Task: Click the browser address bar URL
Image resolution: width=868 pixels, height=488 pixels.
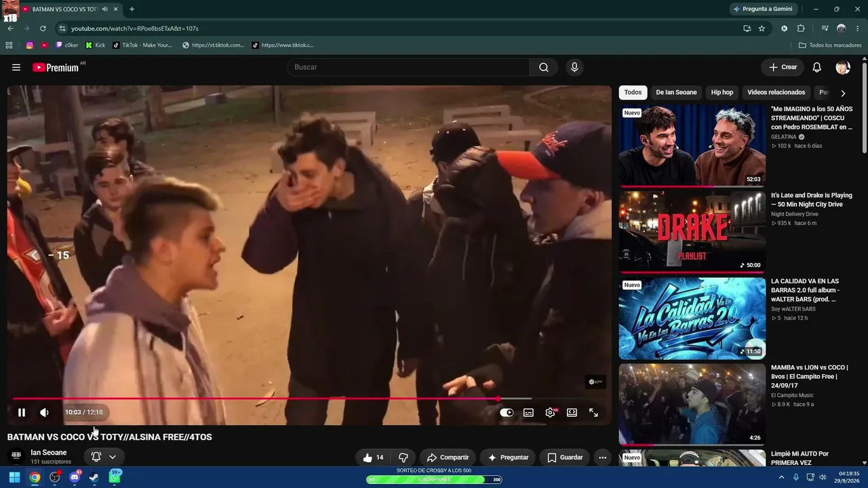Action: pos(135,28)
